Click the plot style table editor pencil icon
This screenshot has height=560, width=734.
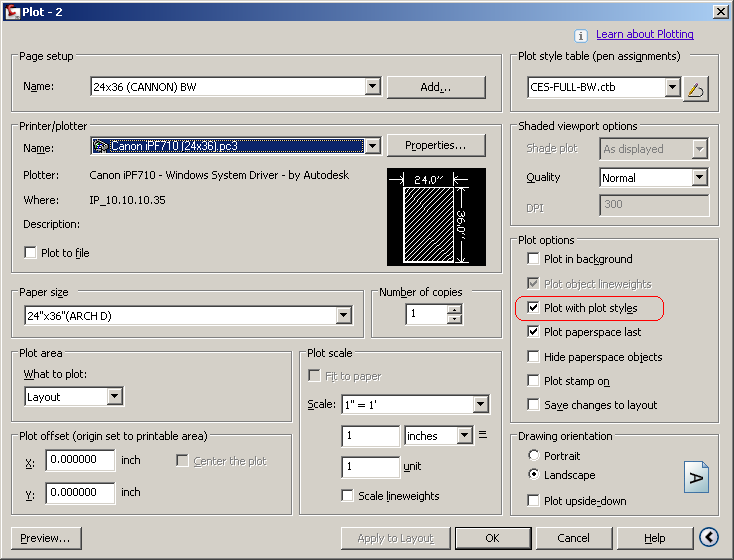[x=696, y=88]
